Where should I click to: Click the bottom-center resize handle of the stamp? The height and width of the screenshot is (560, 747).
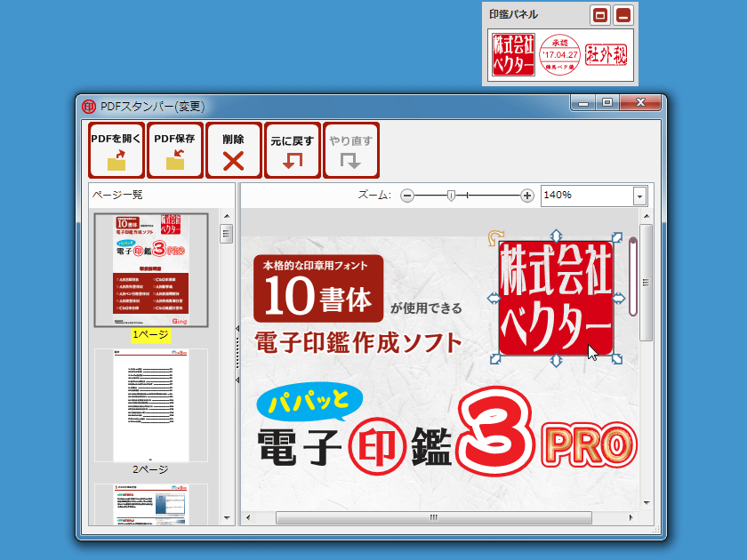[x=556, y=361]
